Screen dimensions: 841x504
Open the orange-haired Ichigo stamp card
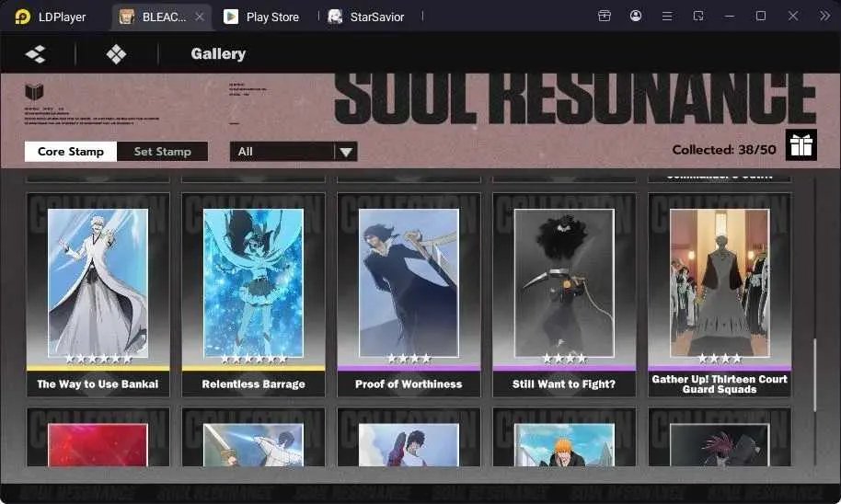tap(564, 437)
